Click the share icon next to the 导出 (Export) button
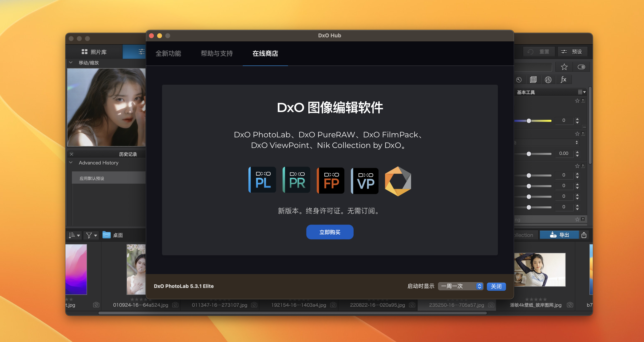The width and height of the screenshot is (644, 342). click(584, 235)
